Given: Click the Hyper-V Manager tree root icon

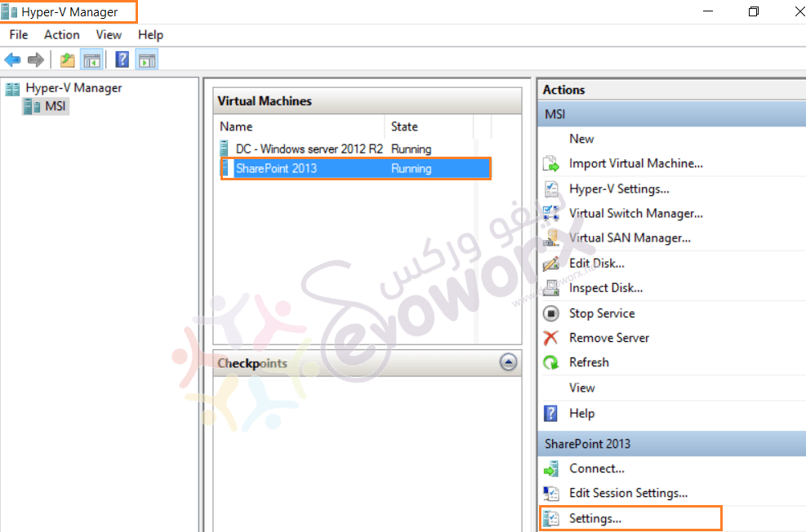Looking at the screenshot, I should (12, 89).
